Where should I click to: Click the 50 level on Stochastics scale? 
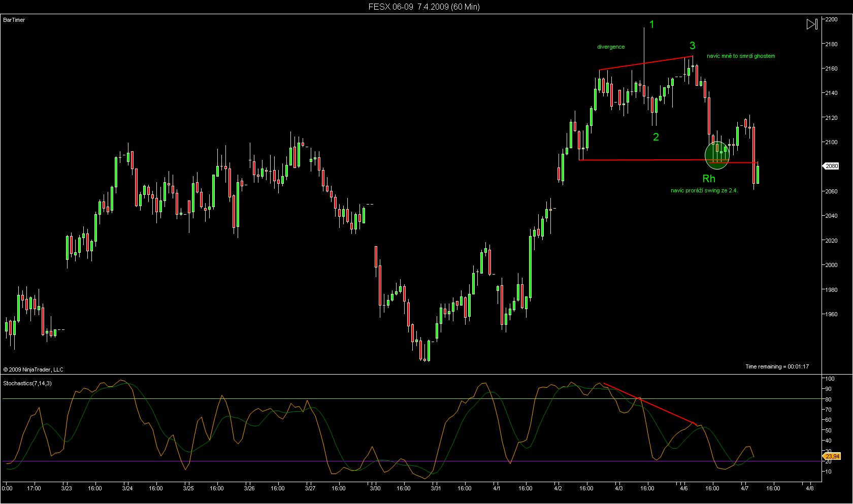point(829,430)
